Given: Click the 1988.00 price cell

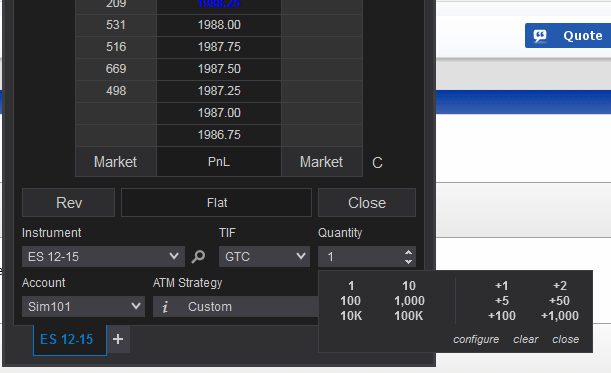Looking at the screenshot, I should [x=219, y=25].
